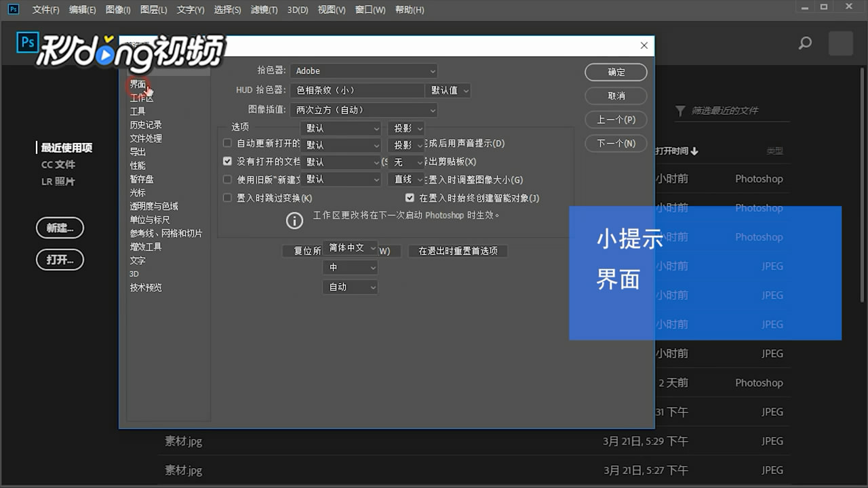The height and width of the screenshot is (488, 868).
Task: Open the 编辑(E) menu
Action: [83, 9]
